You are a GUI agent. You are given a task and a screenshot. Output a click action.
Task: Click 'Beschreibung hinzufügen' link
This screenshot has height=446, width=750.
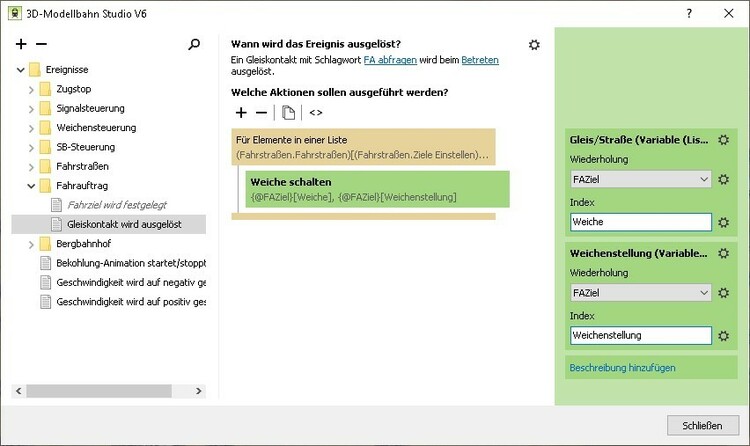click(622, 368)
